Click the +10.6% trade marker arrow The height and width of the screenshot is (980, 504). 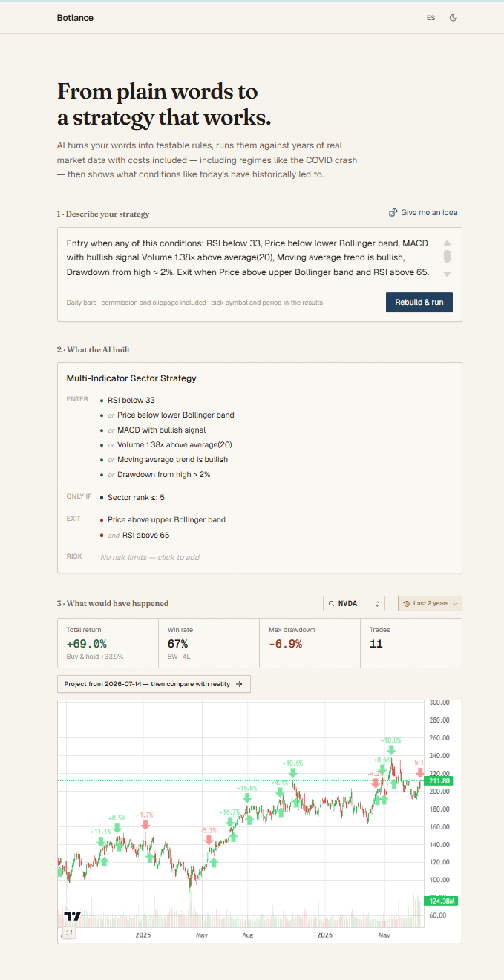[x=294, y=775]
